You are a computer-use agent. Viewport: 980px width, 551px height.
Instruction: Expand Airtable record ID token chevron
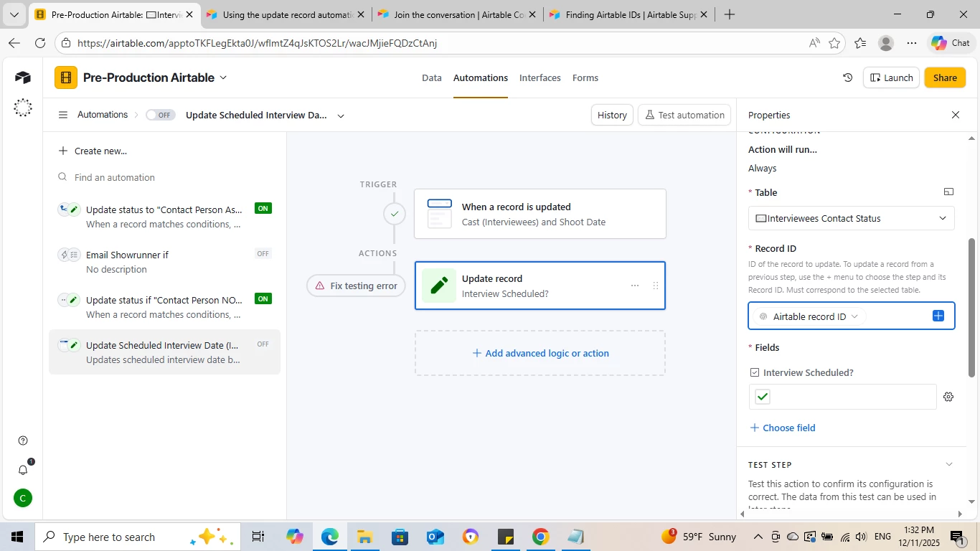pyautogui.click(x=854, y=316)
